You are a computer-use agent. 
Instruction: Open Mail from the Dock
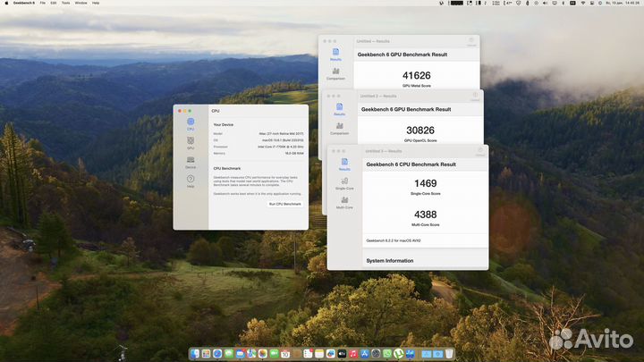(x=241, y=353)
